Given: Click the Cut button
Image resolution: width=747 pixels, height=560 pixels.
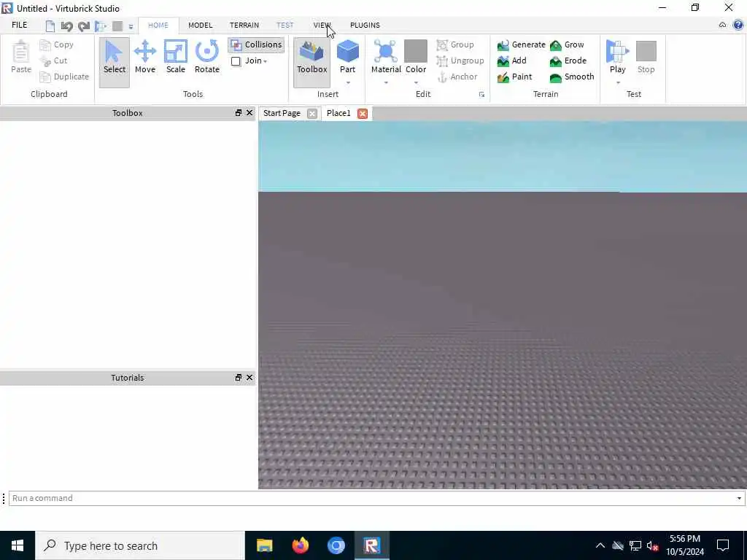Looking at the screenshot, I should pyautogui.click(x=53, y=61).
